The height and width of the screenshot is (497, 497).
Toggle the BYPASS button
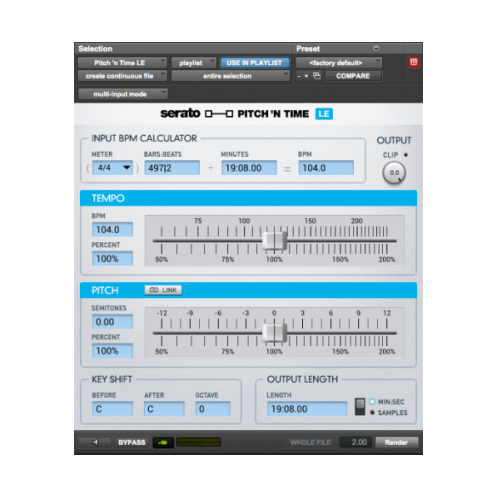[x=132, y=442]
